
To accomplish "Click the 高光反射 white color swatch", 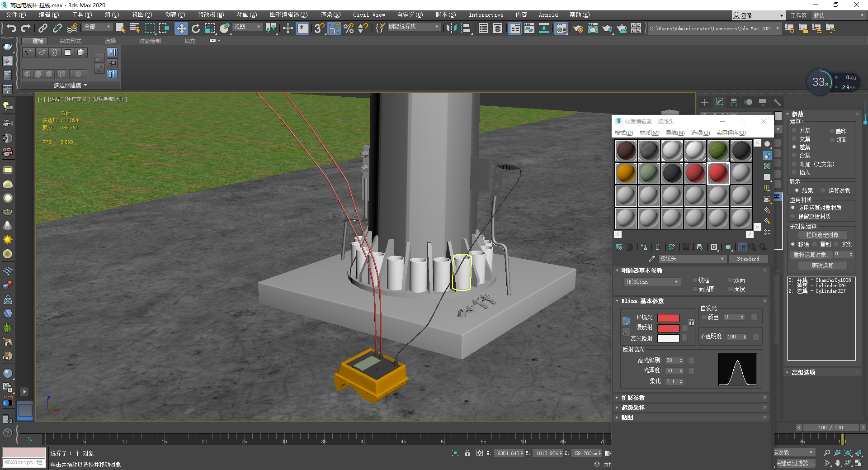I will pyautogui.click(x=668, y=338).
